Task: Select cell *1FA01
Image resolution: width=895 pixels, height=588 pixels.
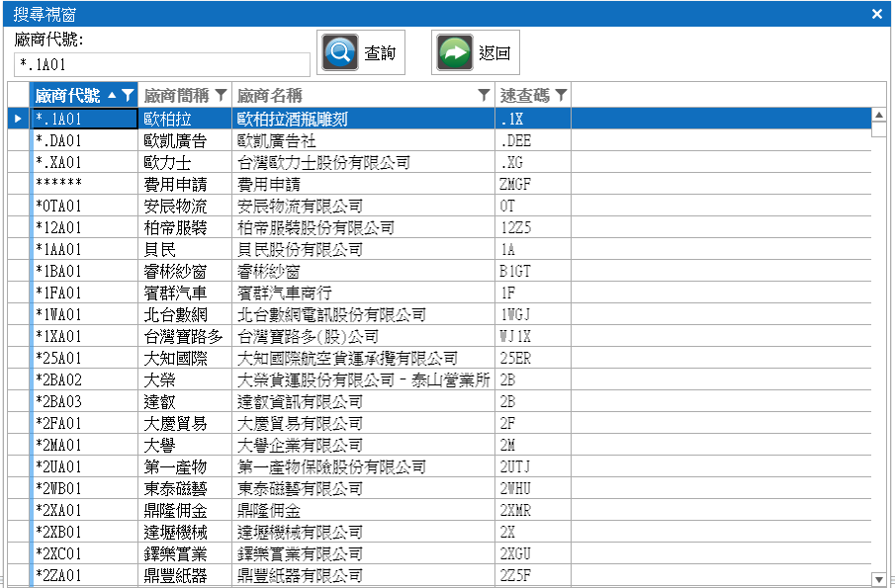Action: [84, 293]
